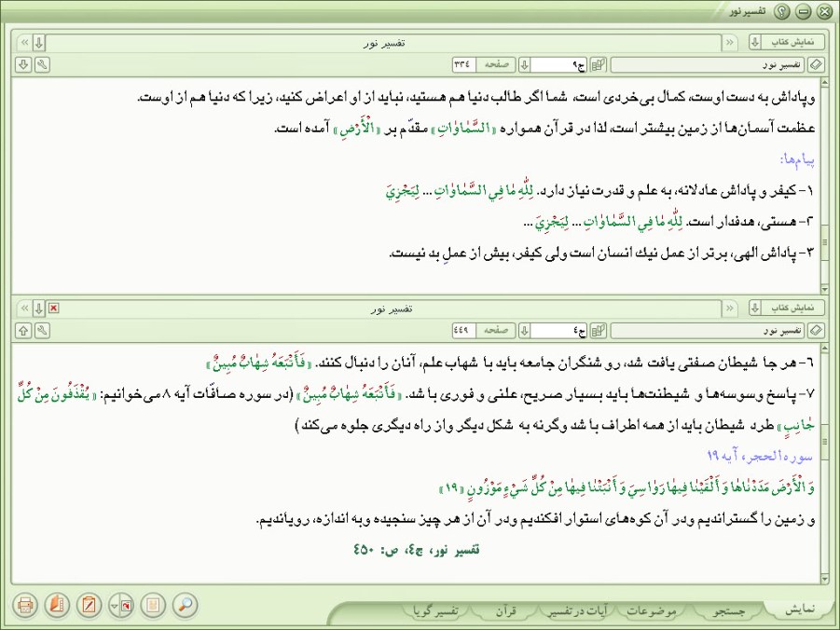Click the green phrase فَأَتْبَعَهُ شِهابٌ مُبِينٌ in item ۶
The width and height of the screenshot is (840, 630).
tap(258, 363)
